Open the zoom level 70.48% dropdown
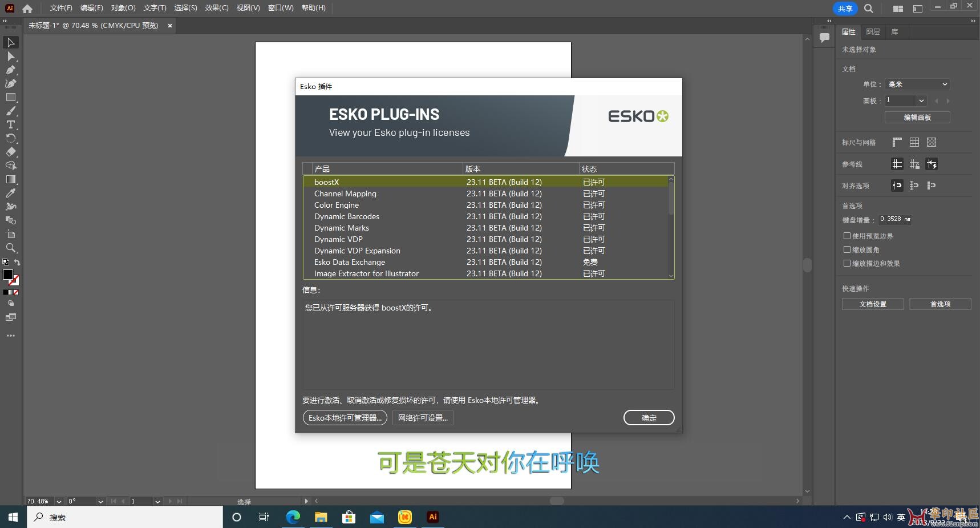The height and width of the screenshot is (528, 980). coord(59,501)
